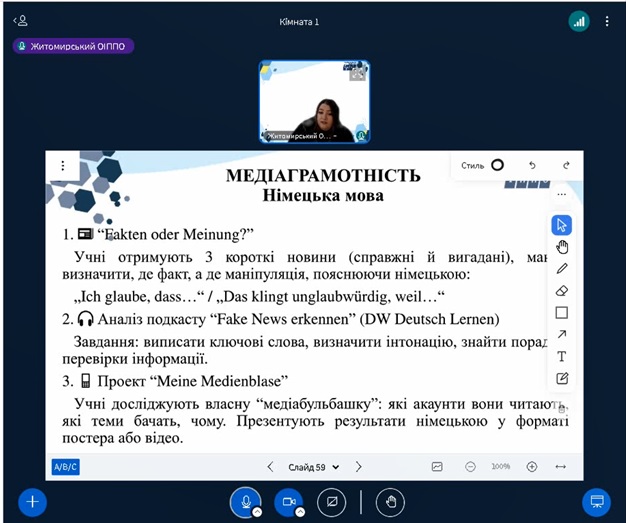
Task: Undo last whiteboard action
Action: (532, 165)
